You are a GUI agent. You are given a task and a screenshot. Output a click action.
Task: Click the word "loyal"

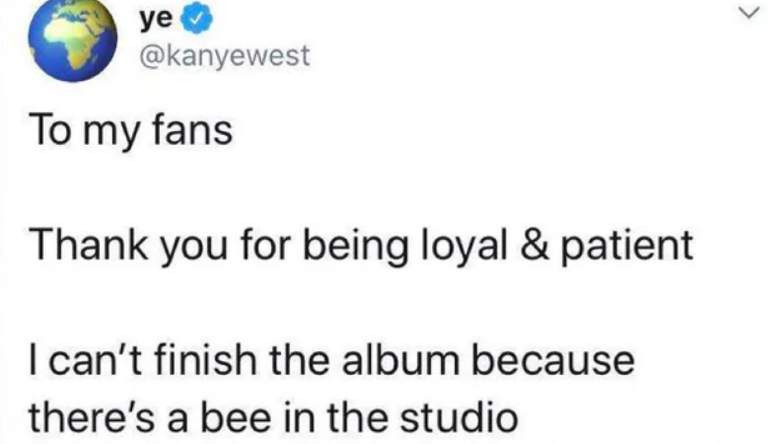pos(465,247)
